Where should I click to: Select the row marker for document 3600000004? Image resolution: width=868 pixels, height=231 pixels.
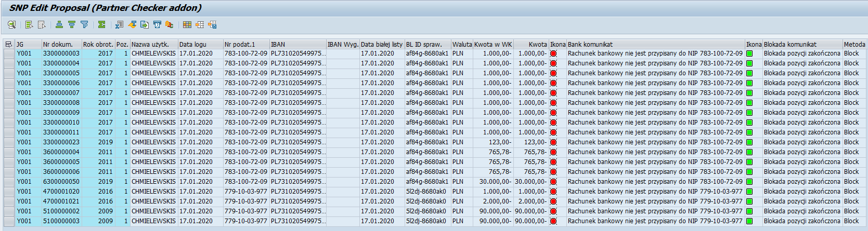click(x=9, y=152)
